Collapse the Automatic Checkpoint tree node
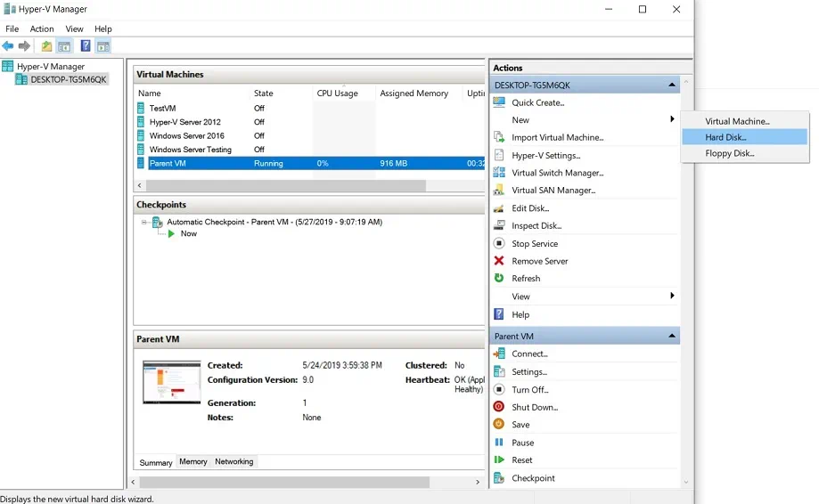 tap(143, 222)
